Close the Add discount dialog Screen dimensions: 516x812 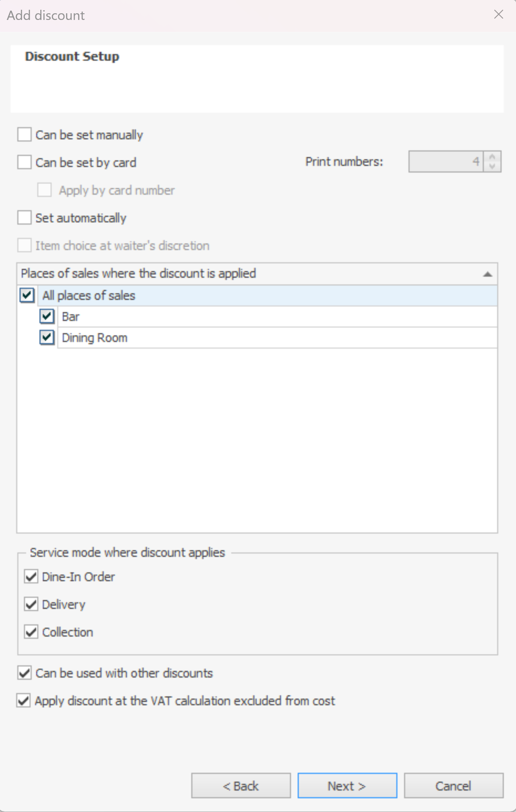[x=498, y=15]
